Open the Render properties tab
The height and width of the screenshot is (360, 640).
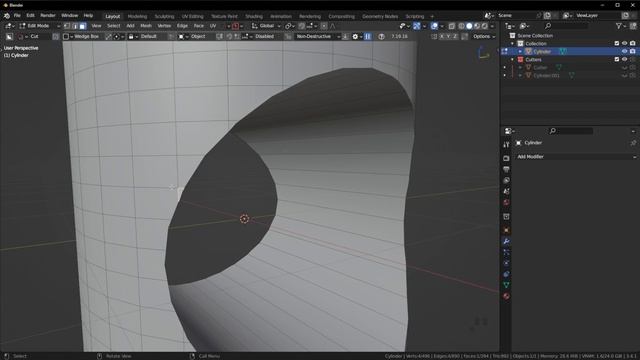tap(506, 158)
